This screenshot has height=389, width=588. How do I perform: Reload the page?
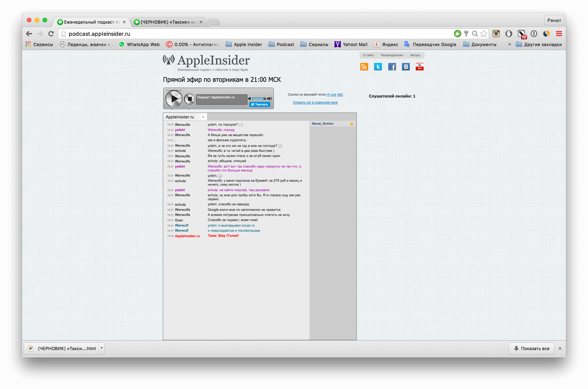[51, 34]
